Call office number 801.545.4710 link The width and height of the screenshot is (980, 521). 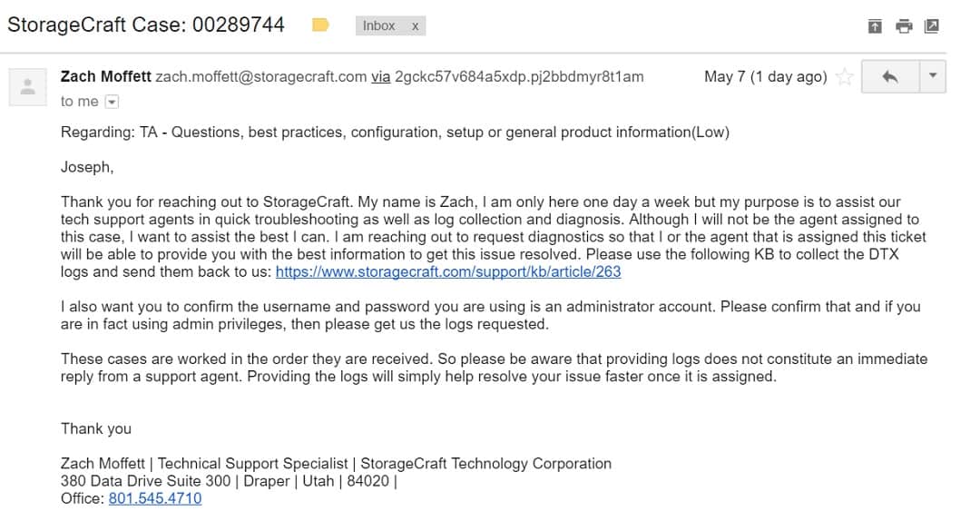155,498
